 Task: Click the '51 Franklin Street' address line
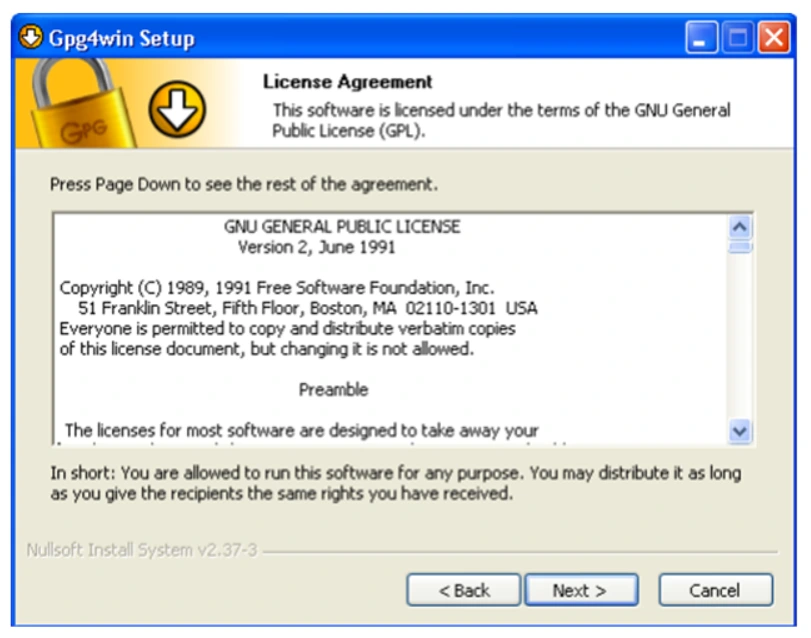307,309
